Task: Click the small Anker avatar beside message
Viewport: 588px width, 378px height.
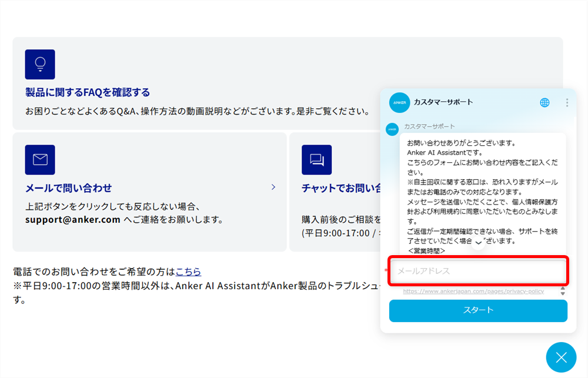Action: point(392,129)
